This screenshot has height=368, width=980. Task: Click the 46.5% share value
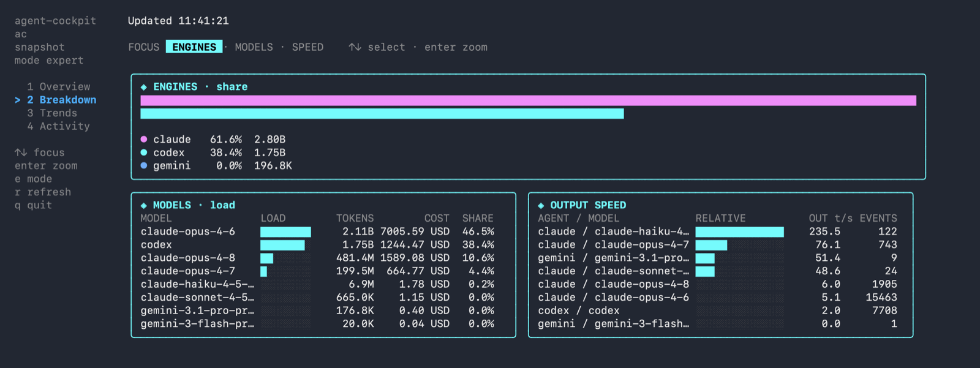click(478, 231)
